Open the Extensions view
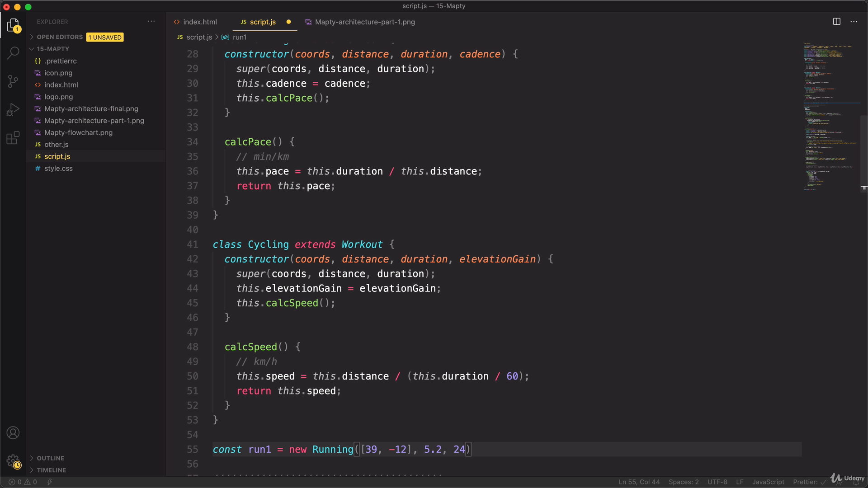The image size is (868, 488). [x=13, y=138]
